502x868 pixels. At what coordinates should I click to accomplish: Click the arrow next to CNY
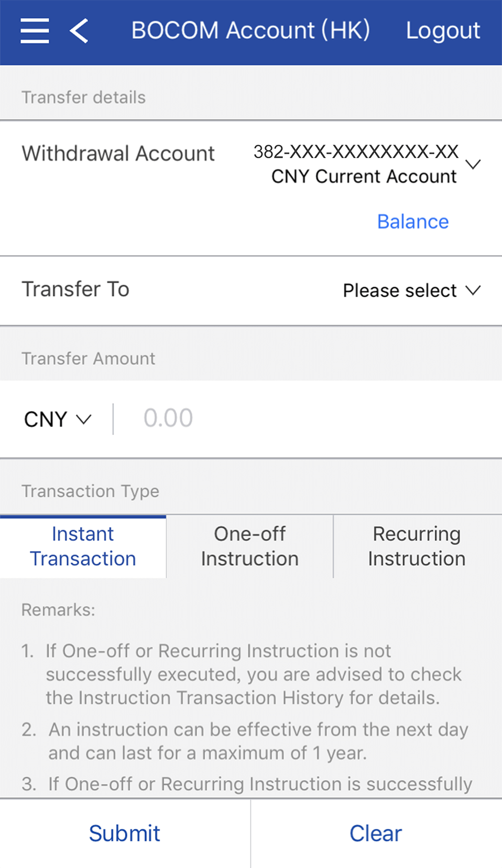point(83,419)
